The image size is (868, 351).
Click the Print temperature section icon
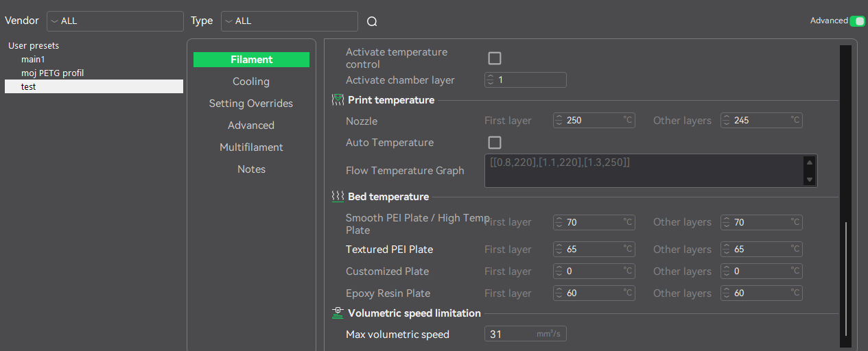coord(338,100)
